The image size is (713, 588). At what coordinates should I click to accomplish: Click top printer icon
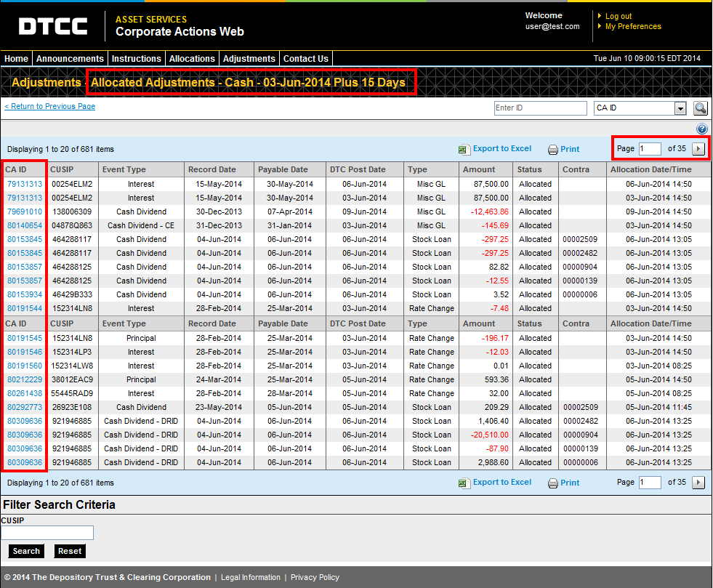[x=552, y=150]
